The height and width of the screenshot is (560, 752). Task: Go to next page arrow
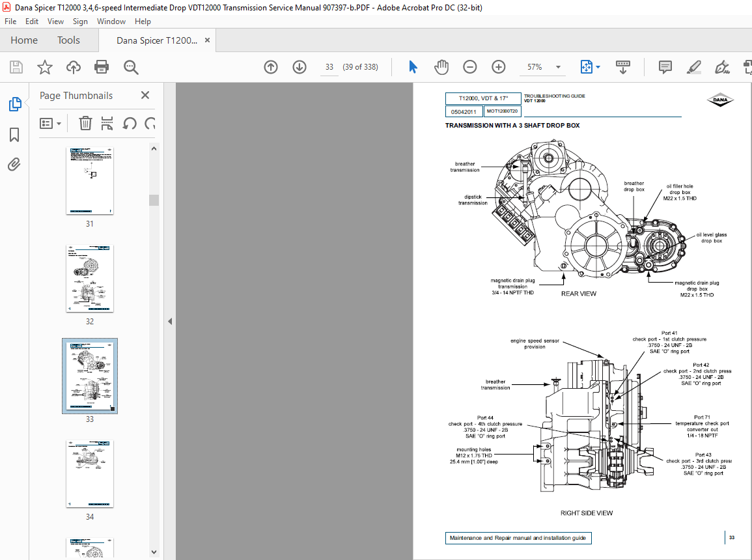tap(299, 67)
